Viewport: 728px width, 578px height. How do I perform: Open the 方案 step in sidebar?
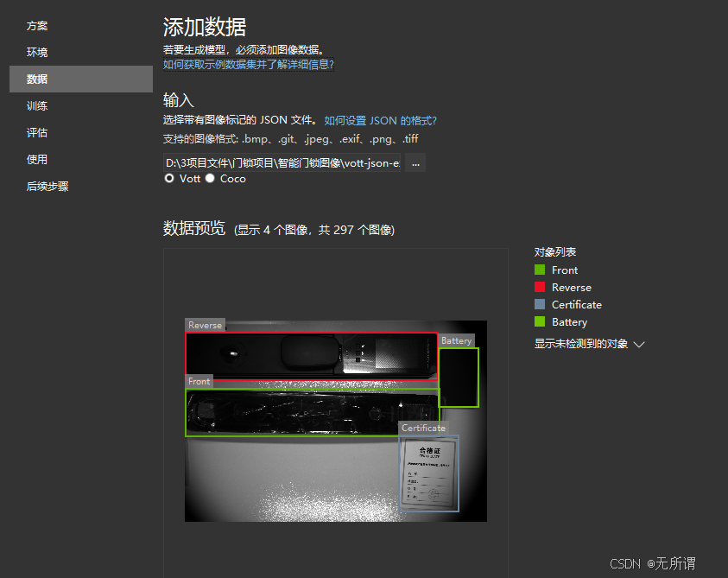coord(36,26)
